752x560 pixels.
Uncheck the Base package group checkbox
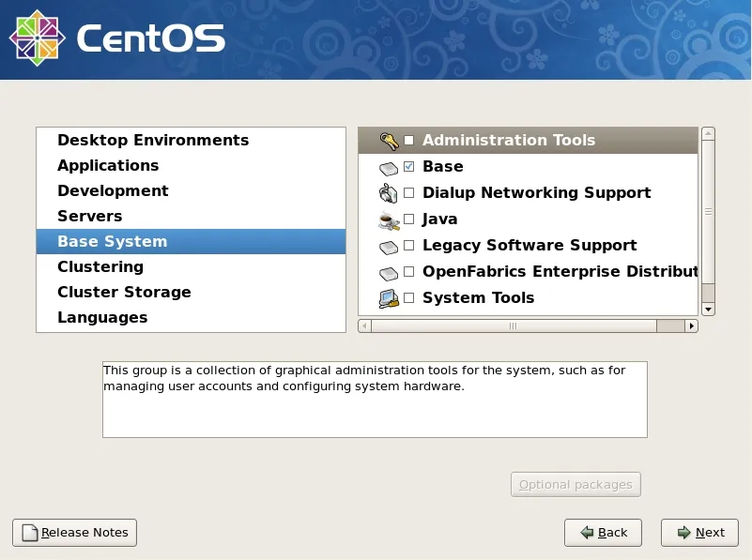409,167
